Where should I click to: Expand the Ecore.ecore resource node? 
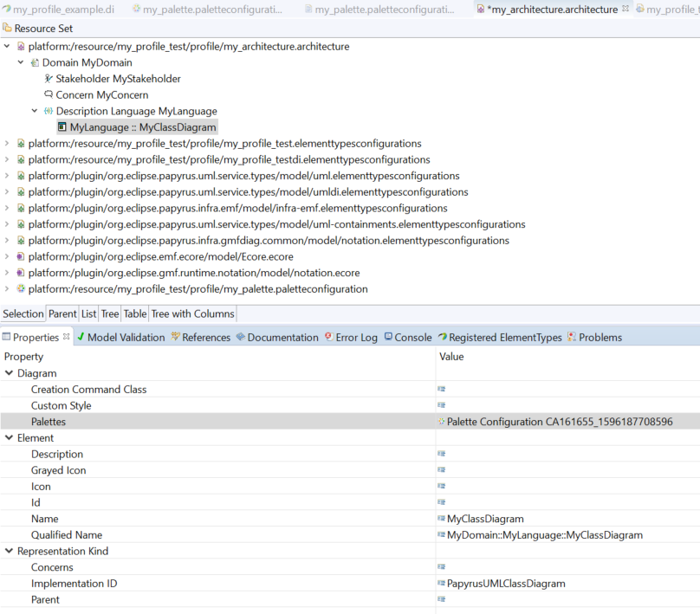coord(7,256)
